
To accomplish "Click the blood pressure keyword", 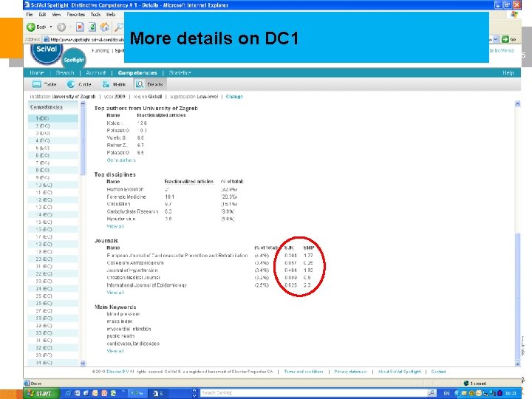I will point(123,314).
